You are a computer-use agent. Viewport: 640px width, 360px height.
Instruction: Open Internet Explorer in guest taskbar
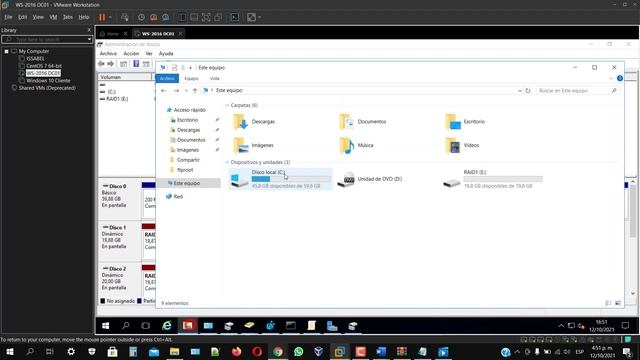click(167, 326)
